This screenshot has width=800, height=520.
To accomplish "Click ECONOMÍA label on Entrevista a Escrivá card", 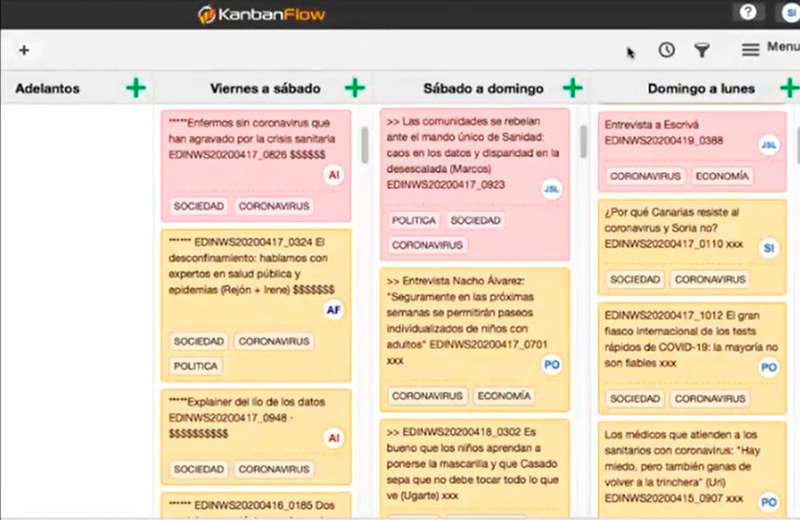I will [722, 176].
